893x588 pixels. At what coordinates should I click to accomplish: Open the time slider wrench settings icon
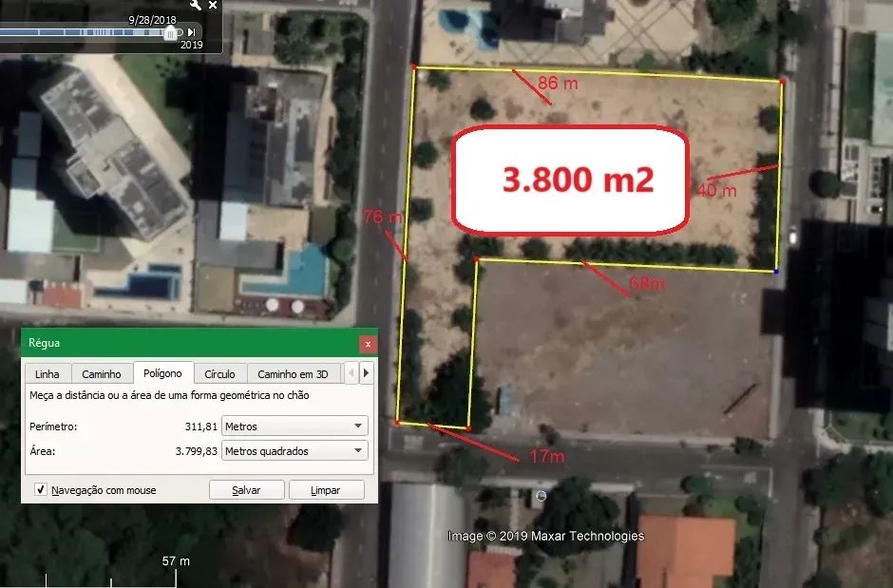(196, 5)
